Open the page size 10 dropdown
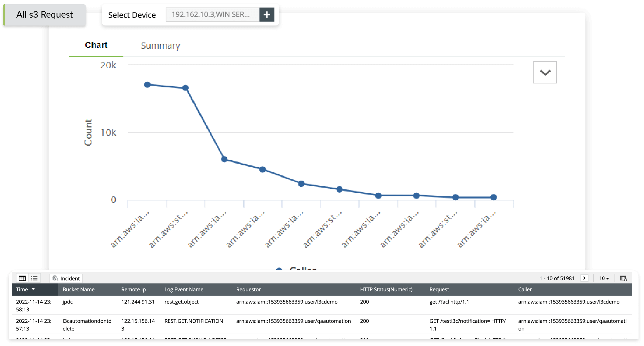The width and height of the screenshot is (644, 346). [x=604, y=278]
